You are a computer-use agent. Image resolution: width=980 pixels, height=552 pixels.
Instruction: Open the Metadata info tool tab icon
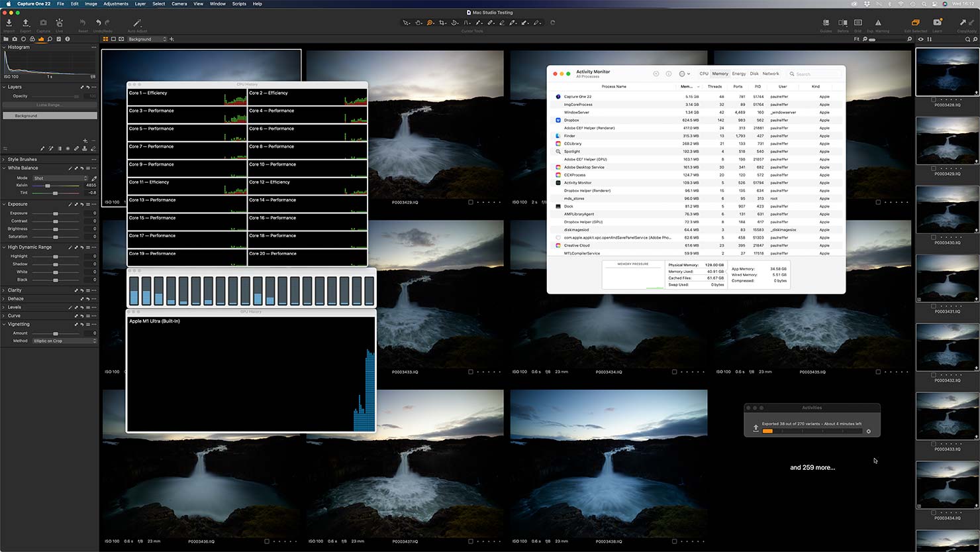[67, 39]
